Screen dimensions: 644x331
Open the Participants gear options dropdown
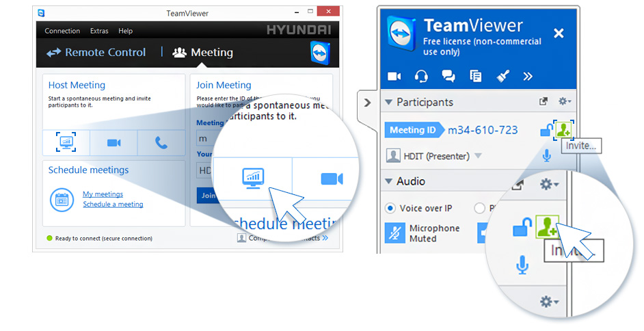pos(565,101)
